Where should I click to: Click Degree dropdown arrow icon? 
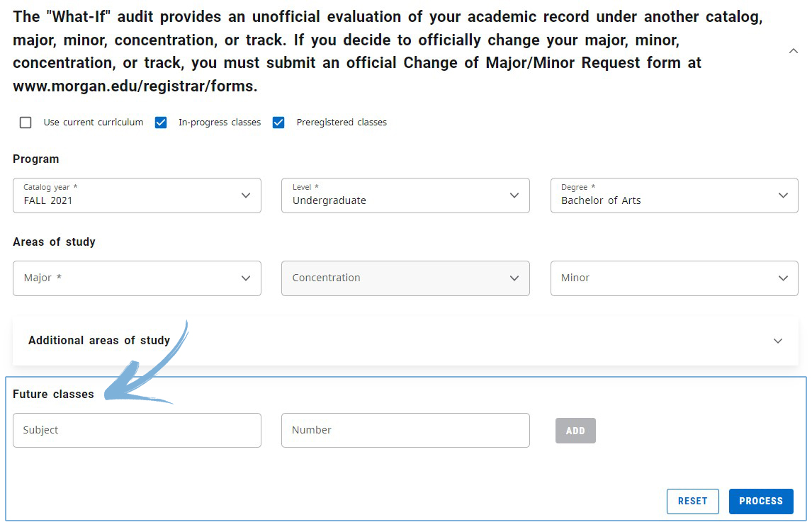tap(783, 195)
